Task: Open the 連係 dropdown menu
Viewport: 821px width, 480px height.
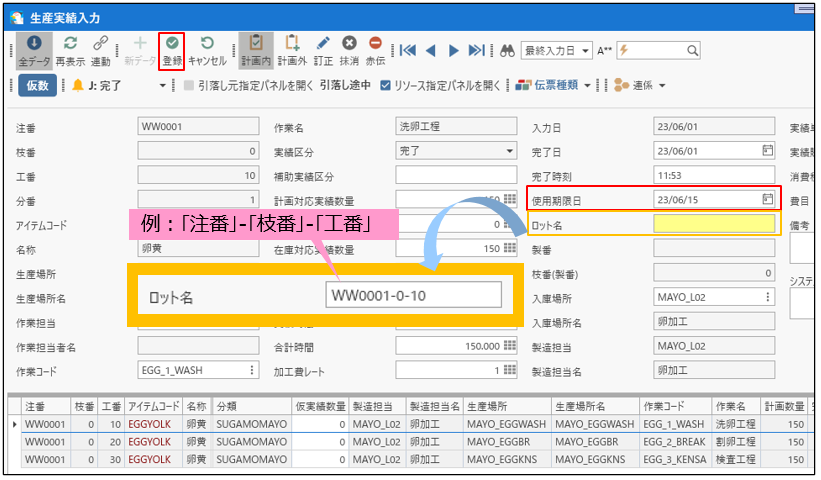Action: [x=662, y=85]
